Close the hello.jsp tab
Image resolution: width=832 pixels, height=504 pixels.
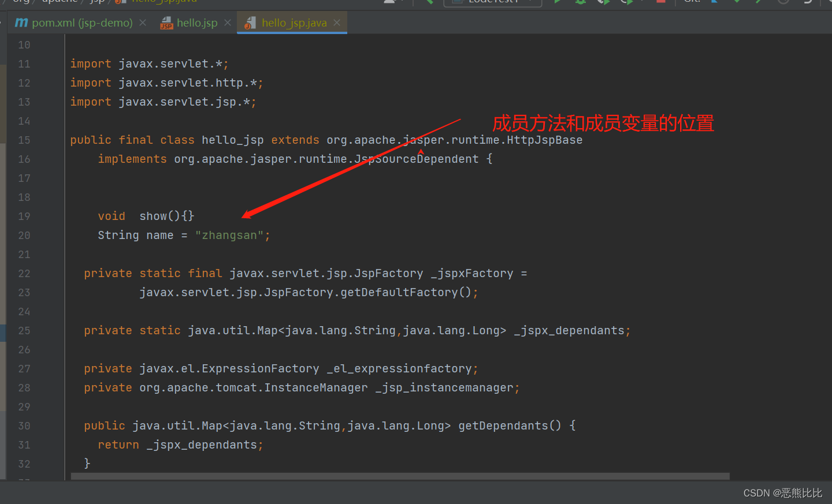pyautogui.click(x=228, y=23)
